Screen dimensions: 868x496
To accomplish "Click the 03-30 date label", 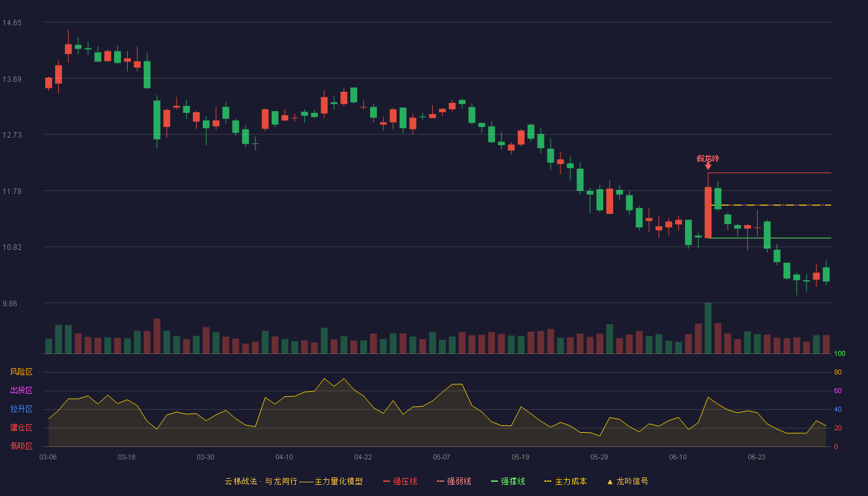I will (x=205, y=457).
